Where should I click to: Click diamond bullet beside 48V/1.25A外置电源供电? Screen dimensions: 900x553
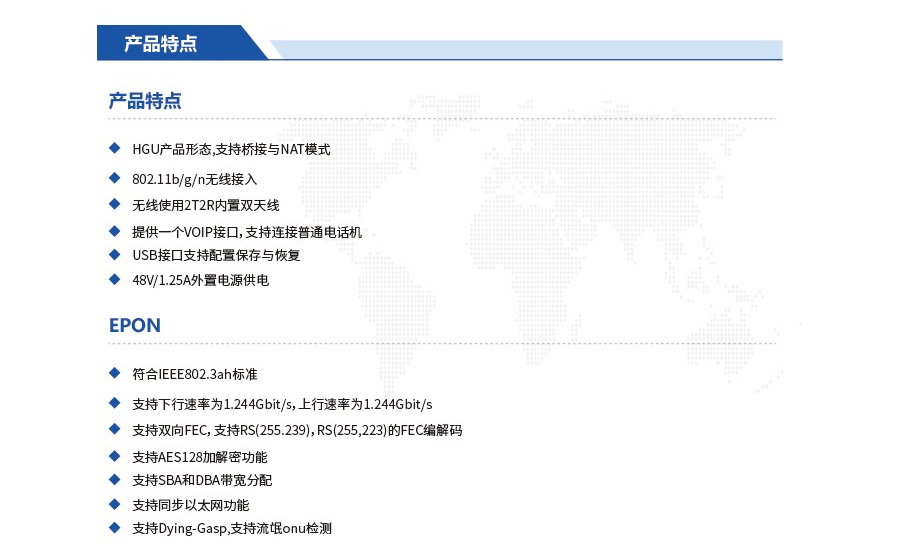pos(114,279)
